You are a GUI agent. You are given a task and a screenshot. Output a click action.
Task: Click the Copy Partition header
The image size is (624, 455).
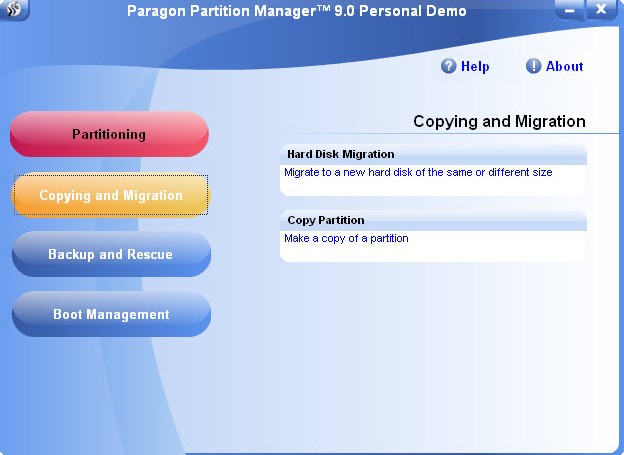click(x=326, y=220)
